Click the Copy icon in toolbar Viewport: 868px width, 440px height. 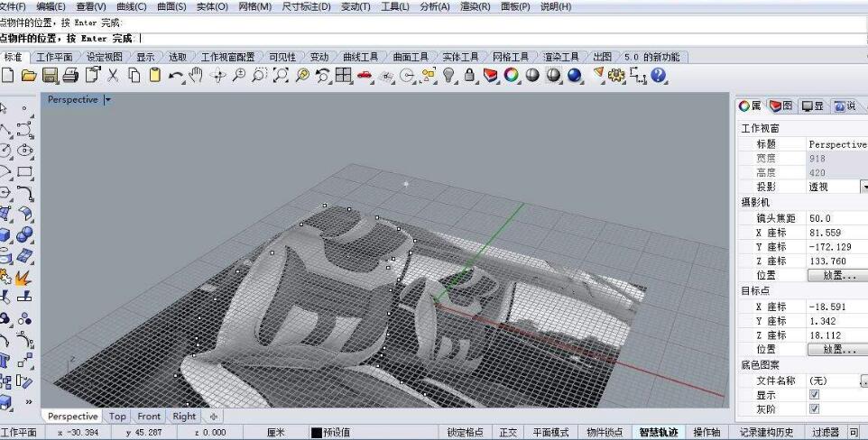click(x=134, y=75)
